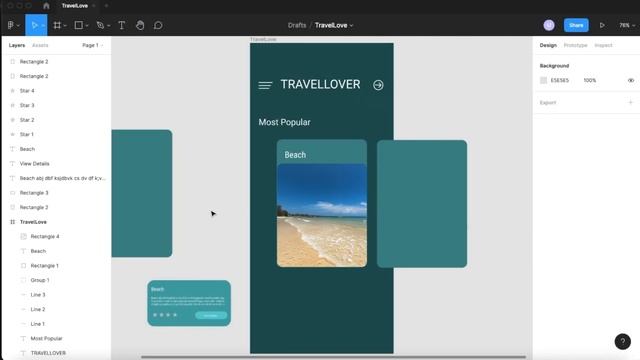Open the zoom level dropdown

coord(627,25)
